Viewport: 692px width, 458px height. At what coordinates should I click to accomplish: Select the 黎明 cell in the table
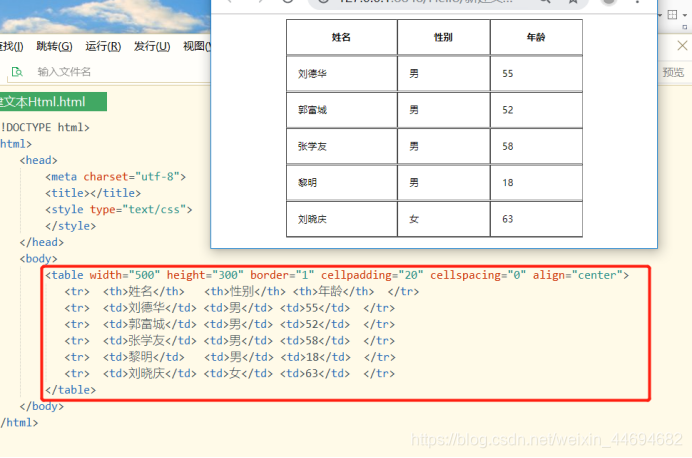(x=342, y=183)
